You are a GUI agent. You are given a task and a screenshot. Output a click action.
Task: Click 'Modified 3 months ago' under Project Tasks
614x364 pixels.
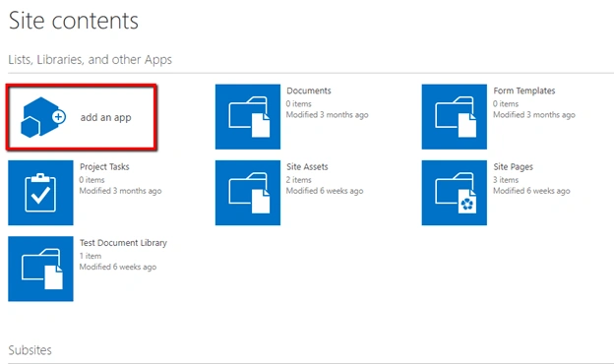coord(121,191)
